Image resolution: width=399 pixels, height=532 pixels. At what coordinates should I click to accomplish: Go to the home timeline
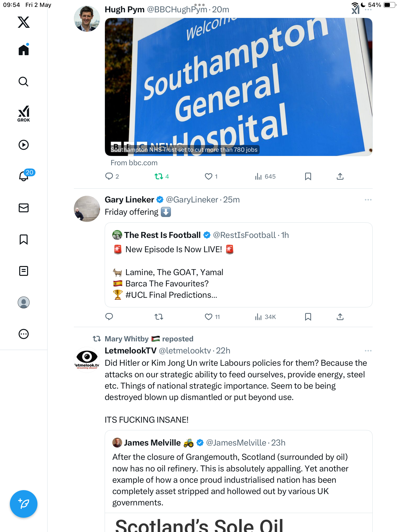pyautogui.click(x=24, y=50)
